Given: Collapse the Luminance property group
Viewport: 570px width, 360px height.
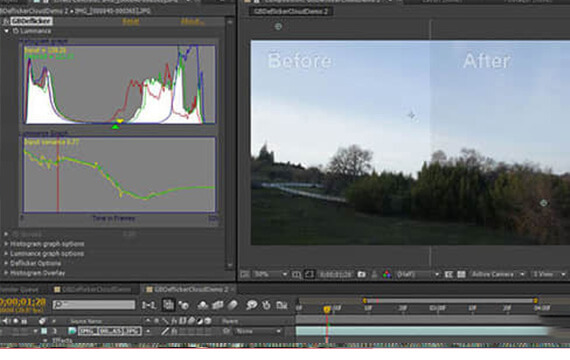Looking at the screenshot, I should click(x=7, y=31).
